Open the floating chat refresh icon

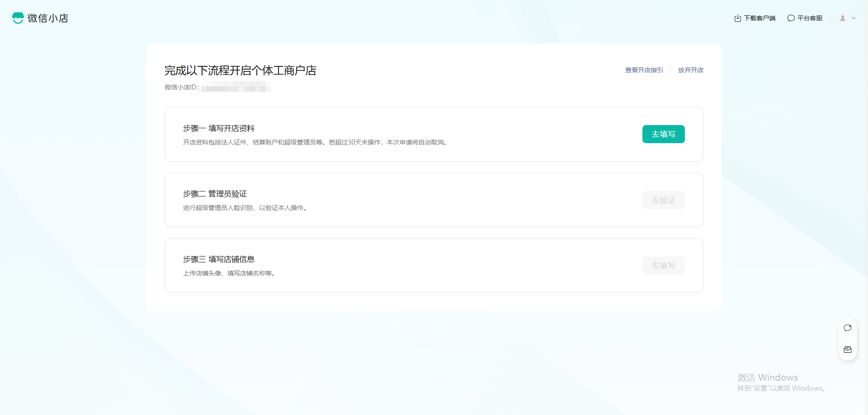coord(848,328)
